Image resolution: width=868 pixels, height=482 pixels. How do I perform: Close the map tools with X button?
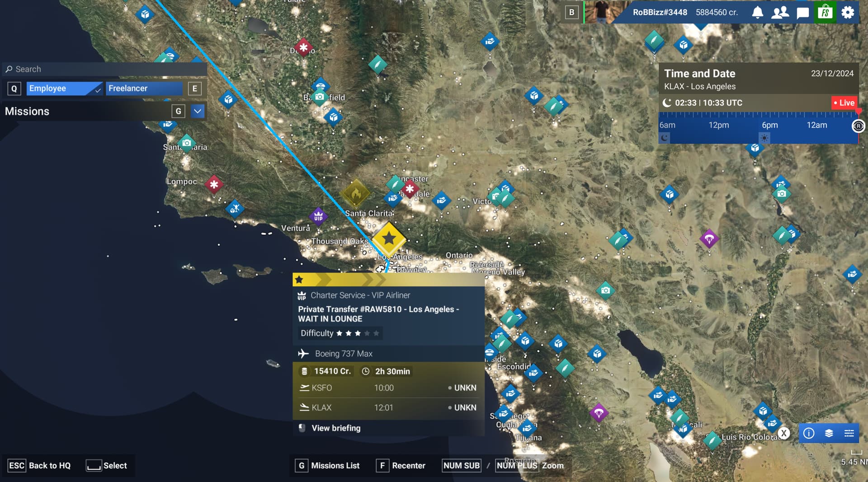tap(784, 433)
